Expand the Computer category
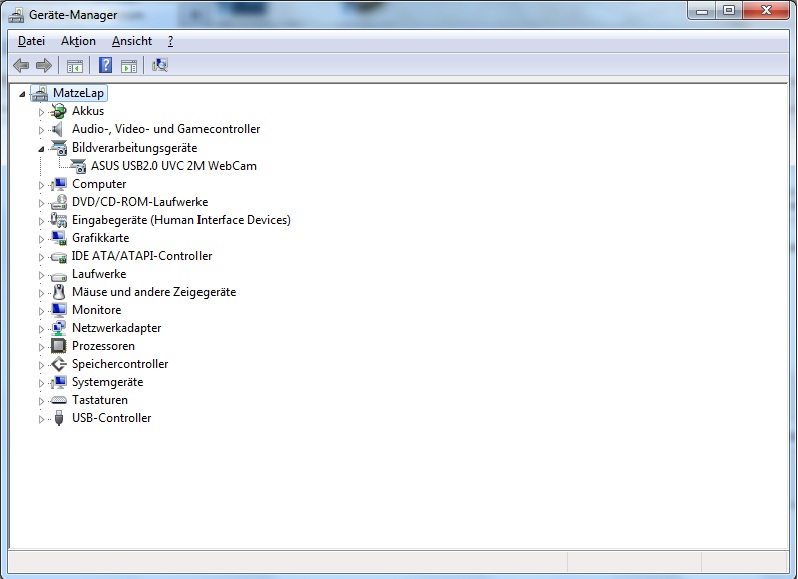798x579 pixels. 41,185
